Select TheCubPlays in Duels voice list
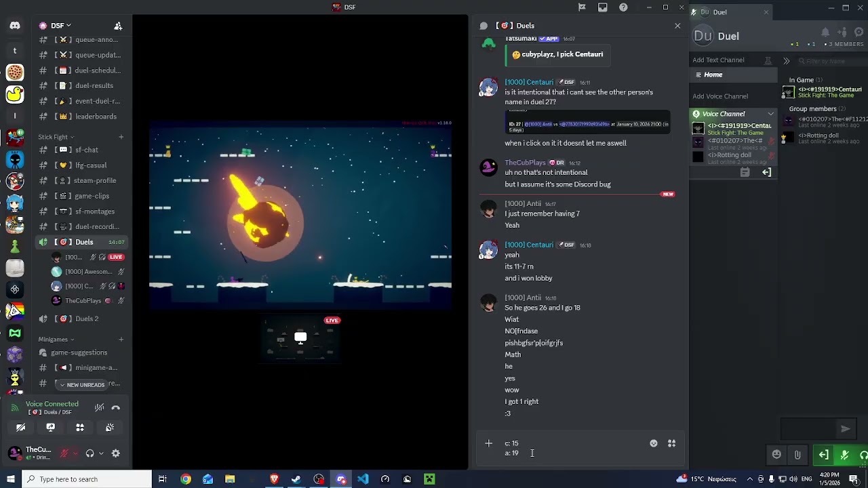 point(88,301)
